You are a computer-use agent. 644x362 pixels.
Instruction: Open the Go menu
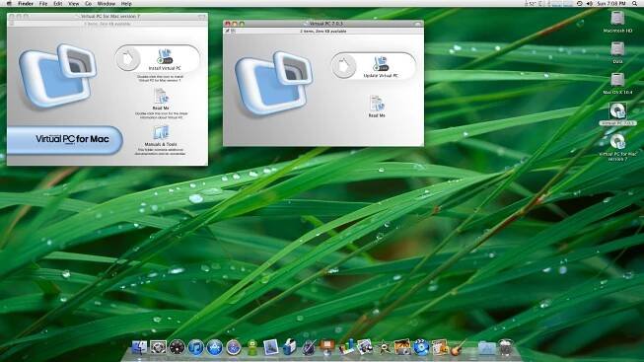(89, 3)
